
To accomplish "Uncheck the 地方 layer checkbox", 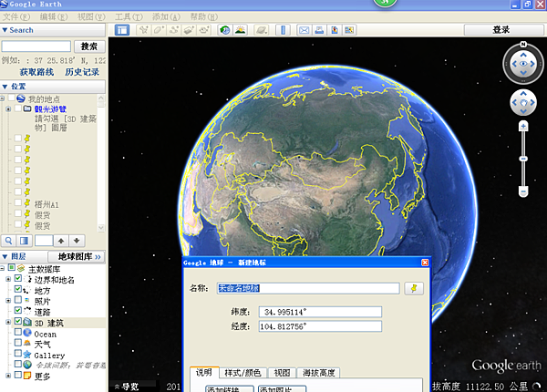I will [x=18, y=289].
